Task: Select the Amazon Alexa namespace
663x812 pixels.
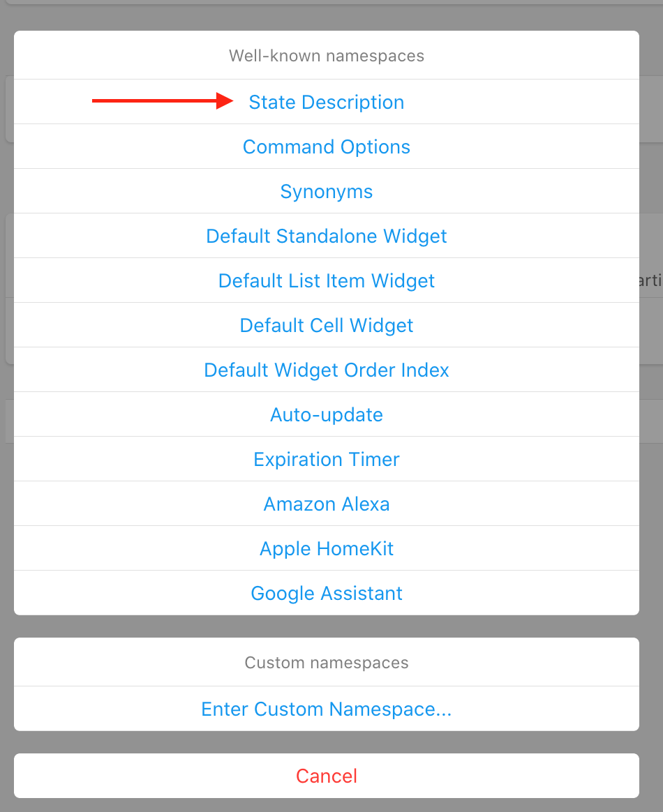Action: pyautogui.click(x=327, y=504)
